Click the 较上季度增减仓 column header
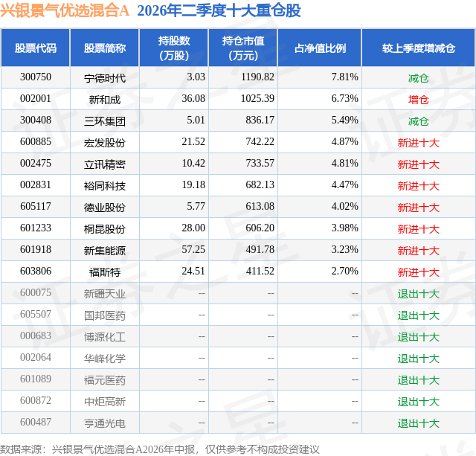 pos(418,48)
